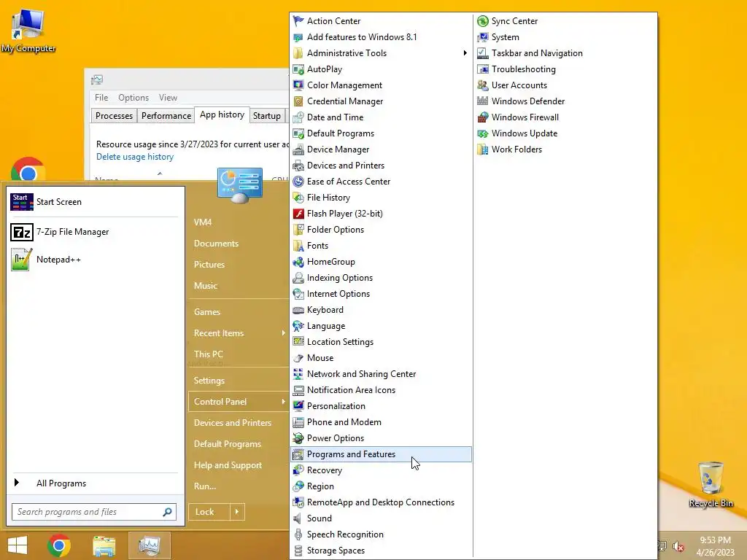Click the Device Manager icon
Viewport: 747px width, 560px height.
coord(298,149)
